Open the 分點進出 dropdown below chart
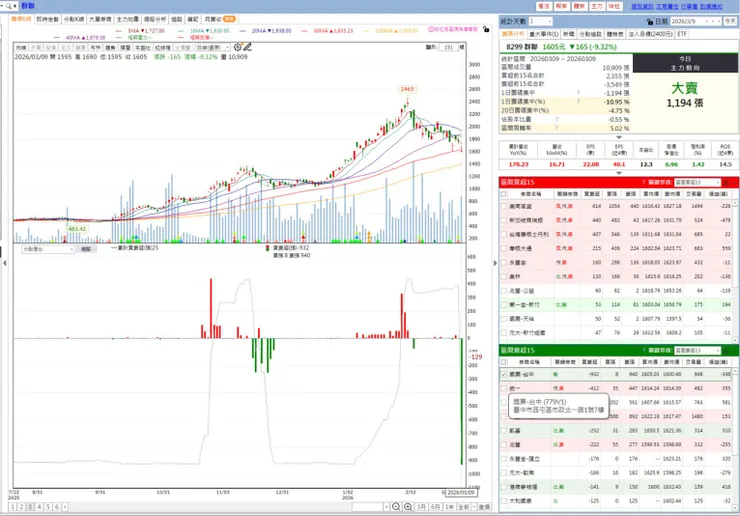Viewport: 740px width, 516px height. (x=48, y=249)
